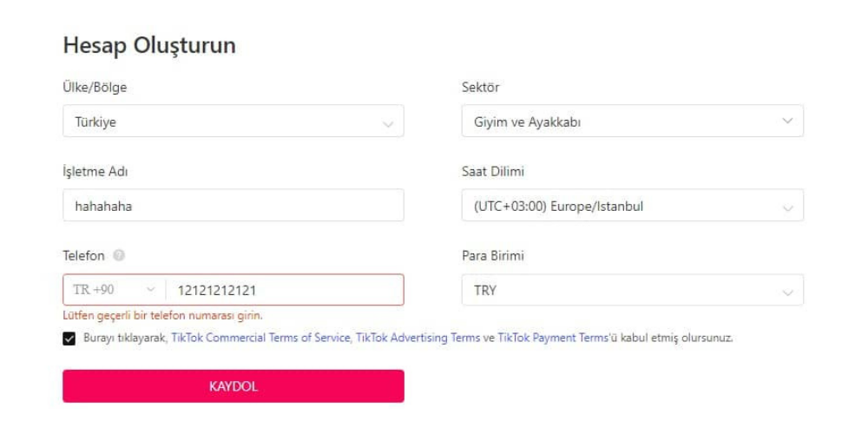Image resolution: width=868 pixels, height=434 pixels.
Task: Open the Türkiye country selector
Action: [x=233, y=122]
